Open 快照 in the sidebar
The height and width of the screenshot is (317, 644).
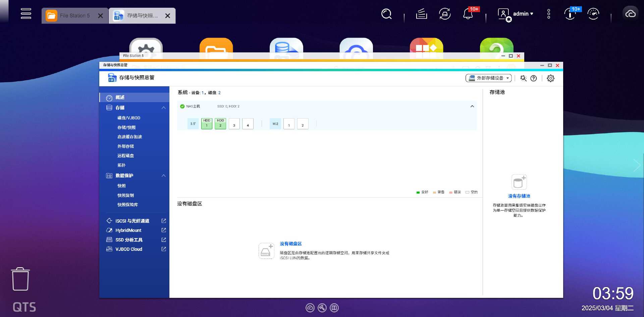[121, 186]
